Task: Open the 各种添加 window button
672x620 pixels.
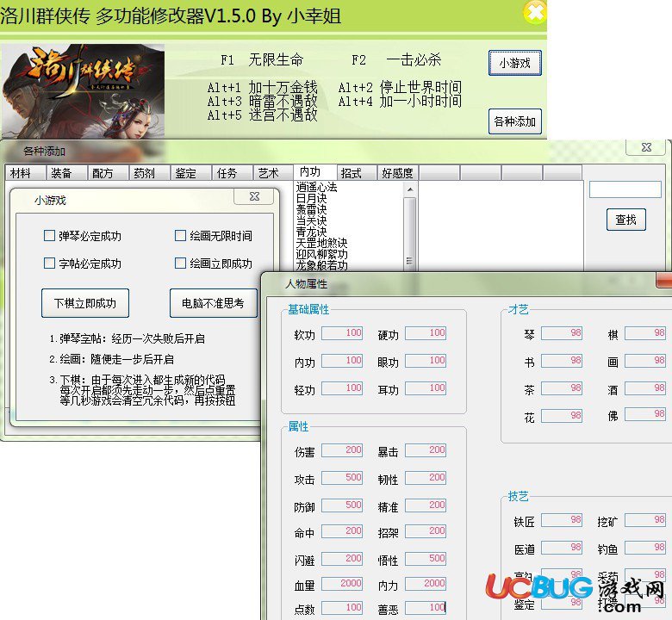Action: [514, 121]
